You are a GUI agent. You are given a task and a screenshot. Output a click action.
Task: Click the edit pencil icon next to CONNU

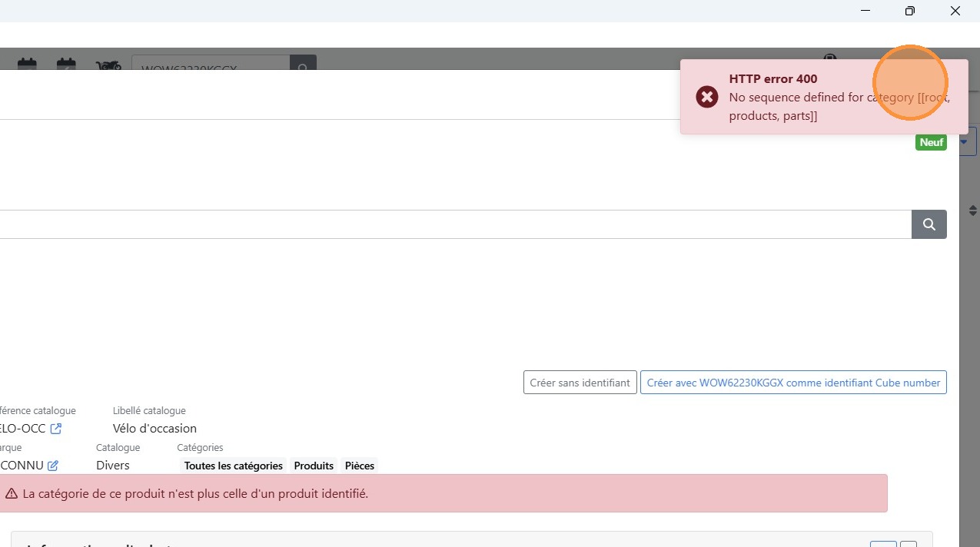(x=53, y=466)
